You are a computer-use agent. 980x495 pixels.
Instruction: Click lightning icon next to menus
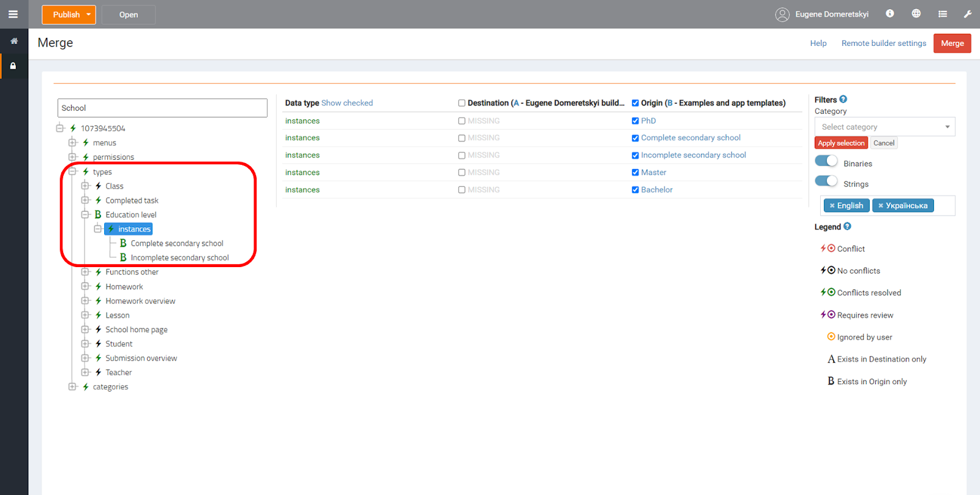(86, 143)
